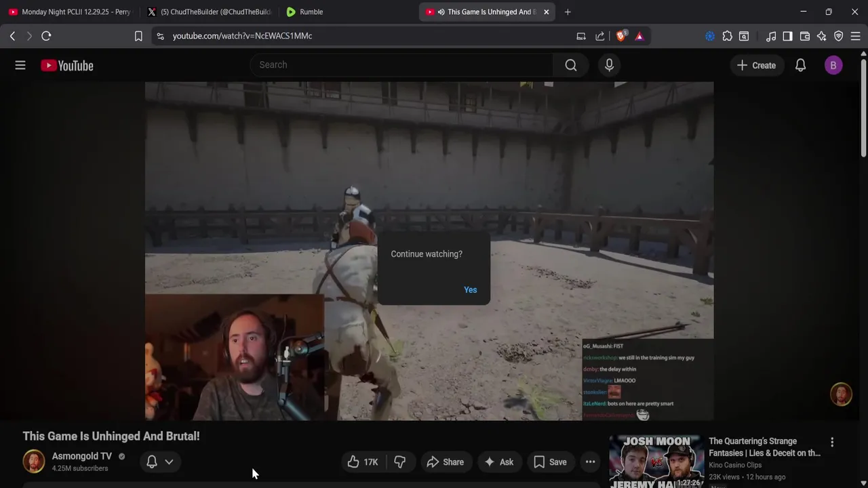Open Asmongold TV channel avatar
The image size is (868, 488).
(33, 461)
